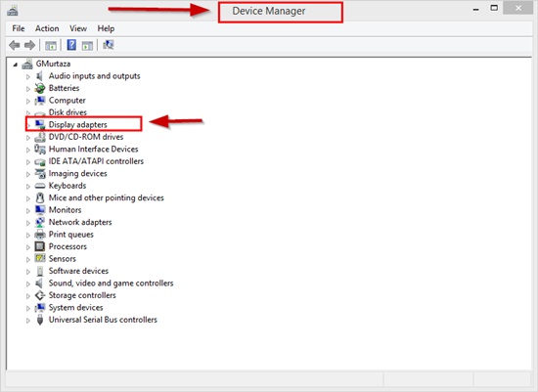Click the Forward arrow toolbar icon
The image size is (538, 392).
coord(30,45)
